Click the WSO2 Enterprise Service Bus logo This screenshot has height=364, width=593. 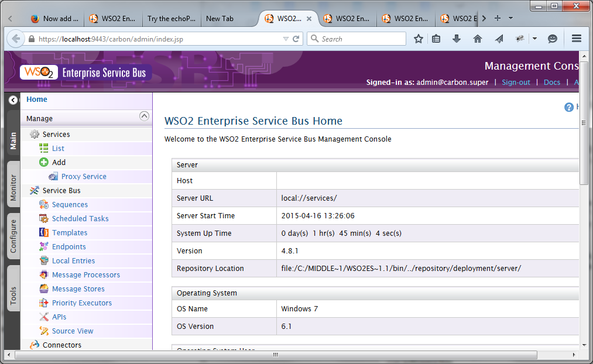click(x=85, y=72)
